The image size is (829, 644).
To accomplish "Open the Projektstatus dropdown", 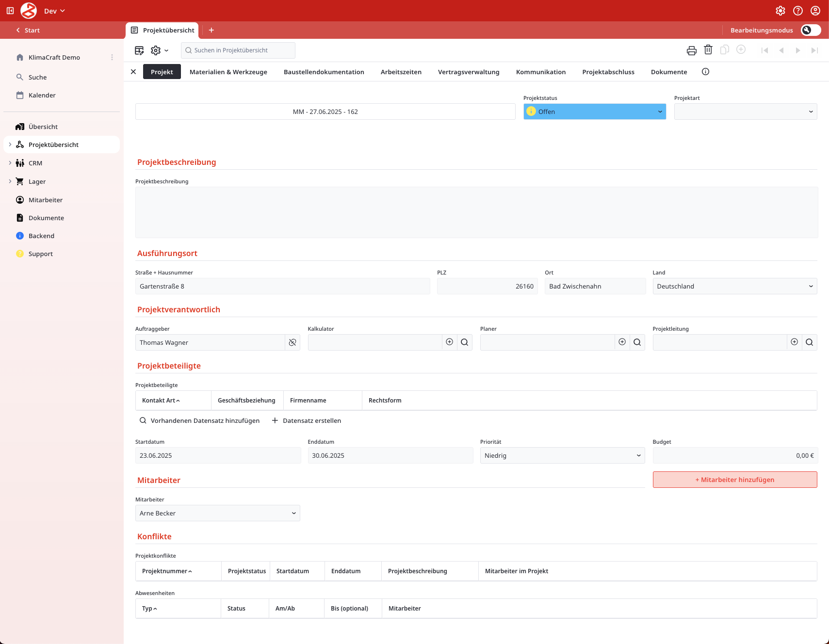I will pyautogui.click(x=594, y=112).
